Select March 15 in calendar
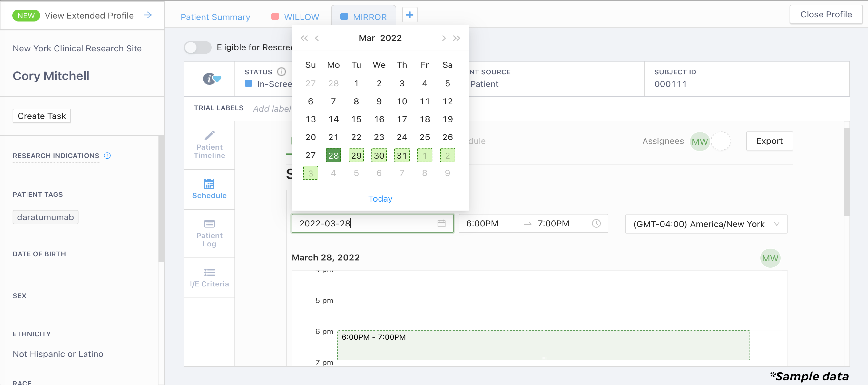Screen dimensions: 868x385 click(x=356, y=119)
